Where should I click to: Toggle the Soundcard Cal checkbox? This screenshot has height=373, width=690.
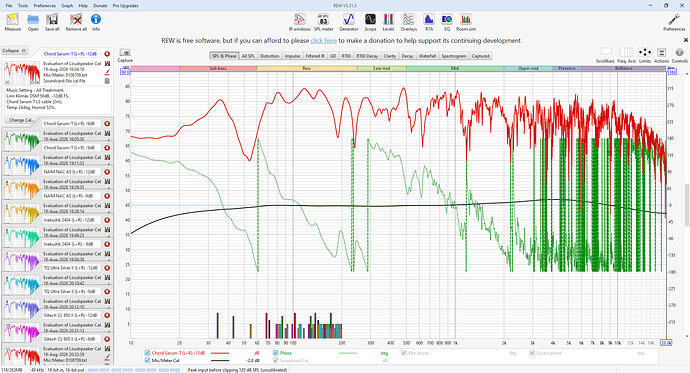(x=275, y=360)
